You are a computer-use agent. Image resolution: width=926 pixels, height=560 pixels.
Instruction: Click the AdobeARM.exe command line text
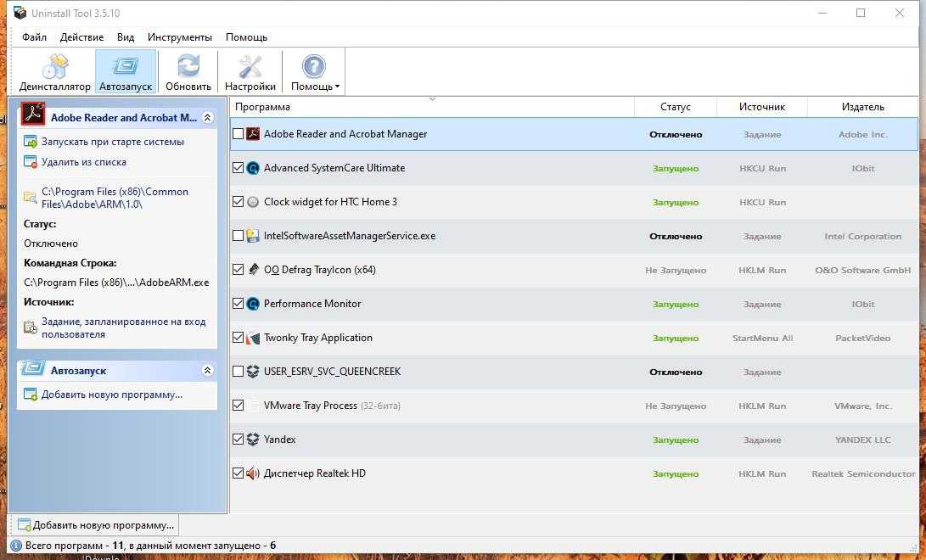(x=116, y=282)
